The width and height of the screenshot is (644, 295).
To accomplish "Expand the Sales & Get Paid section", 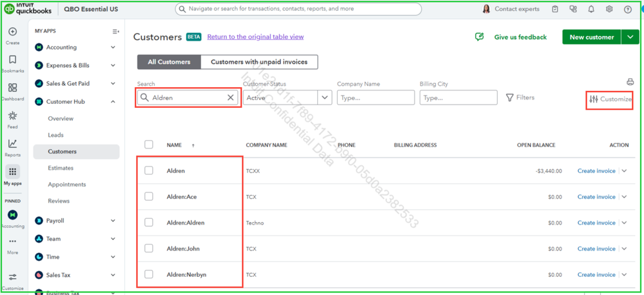I will (x=113, y=83).
